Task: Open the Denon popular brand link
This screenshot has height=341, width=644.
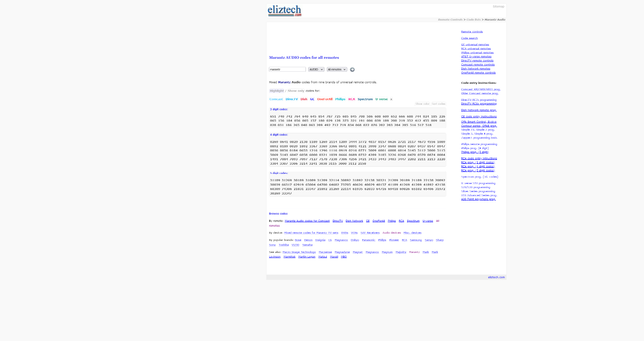Action: pyautogui.click(x=308, y=240)
